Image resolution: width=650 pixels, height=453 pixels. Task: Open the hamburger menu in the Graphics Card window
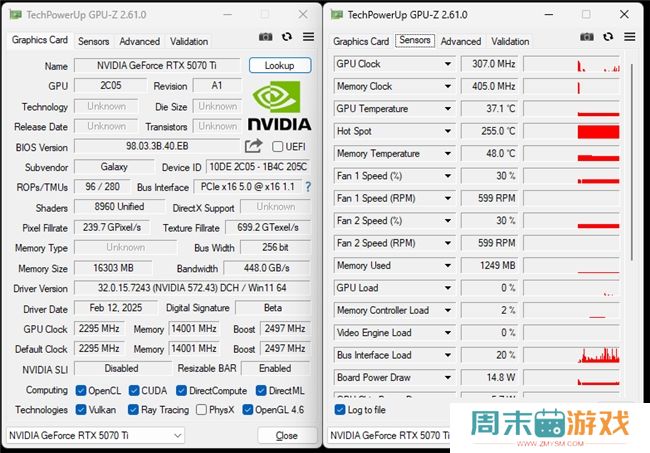pos(308,37)
